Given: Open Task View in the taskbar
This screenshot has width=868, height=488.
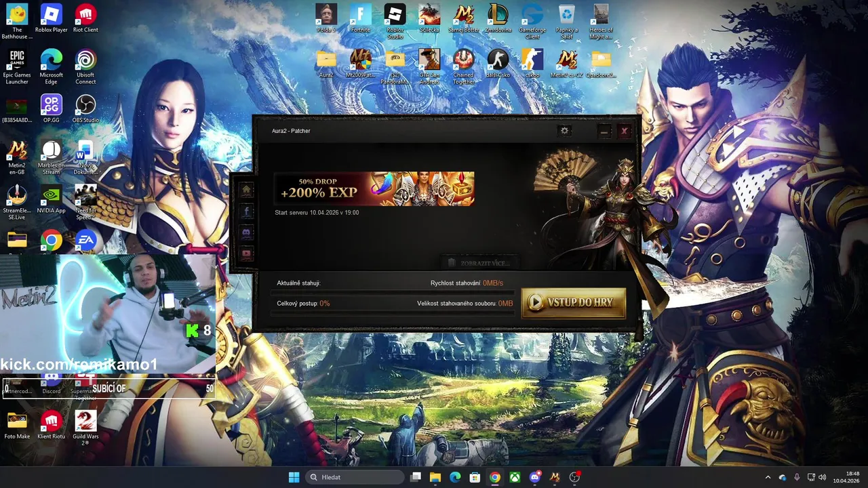Looking at the screenshot, I should click(x=416, y=477).
